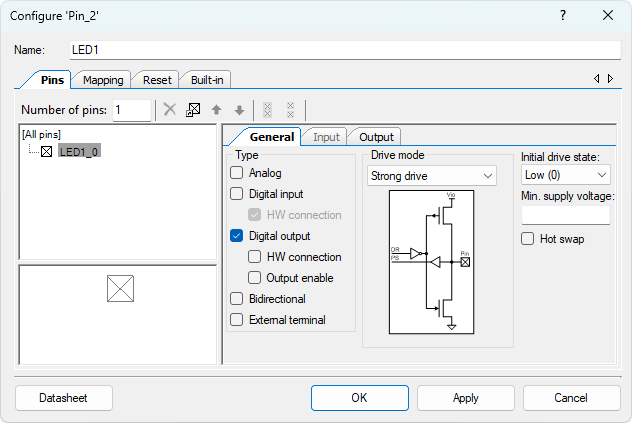
Task: Click the unpair pins toolbar icon
Action: (x=290, y=110)
